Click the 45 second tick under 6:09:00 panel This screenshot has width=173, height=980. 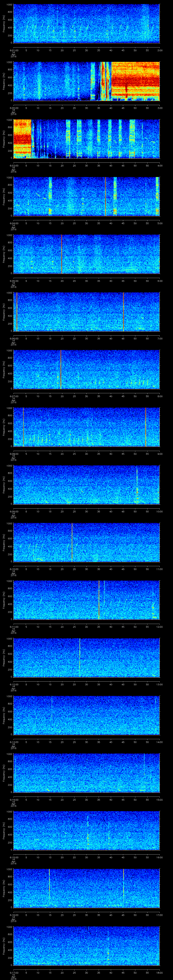[x=123, y=511]
